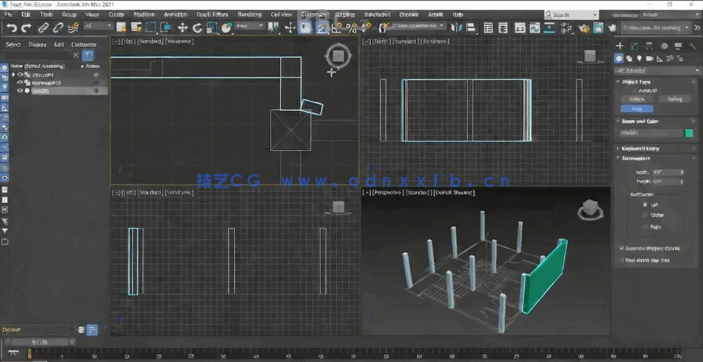Hide the second scene explorer object eye
This screenshot has width=703, height=362.
pyautogui.click(x=20, y=83)
